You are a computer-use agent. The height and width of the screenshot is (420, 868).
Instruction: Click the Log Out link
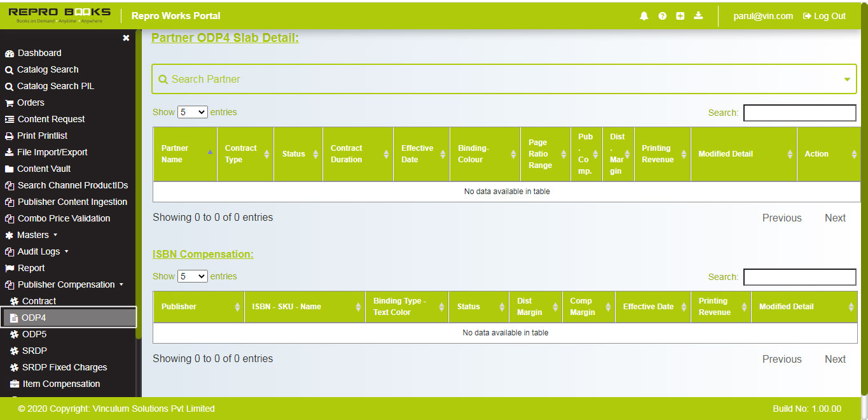(824, 16)
